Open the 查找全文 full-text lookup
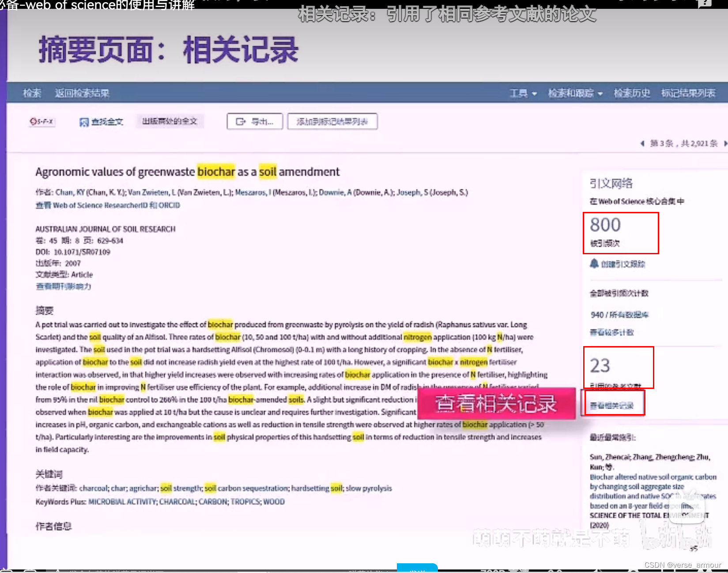 coord(101,122)
